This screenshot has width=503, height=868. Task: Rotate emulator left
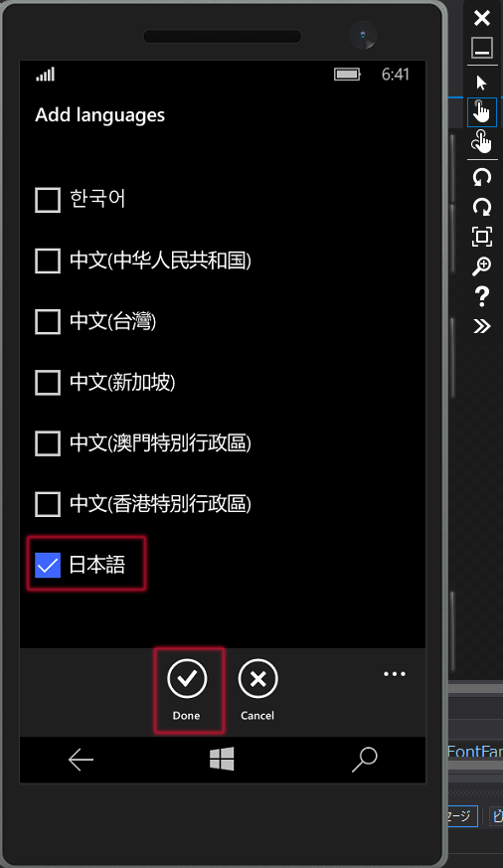(482, 177)
